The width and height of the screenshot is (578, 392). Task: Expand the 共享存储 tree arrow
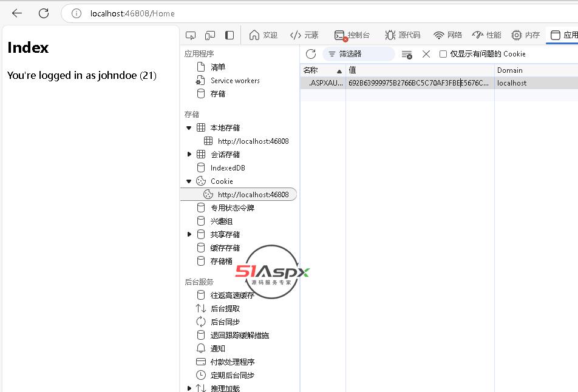click(x=189, y=234)
